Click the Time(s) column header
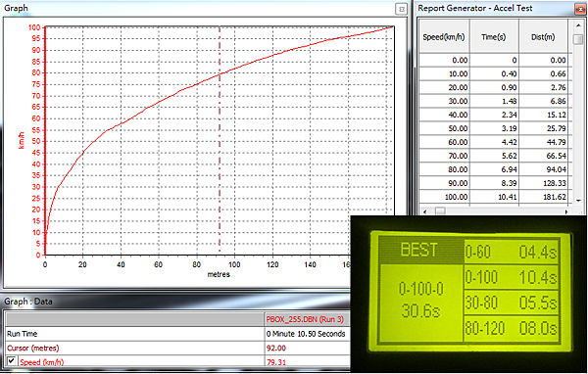The height and width of the screenshot is (374, 588). 494,37
